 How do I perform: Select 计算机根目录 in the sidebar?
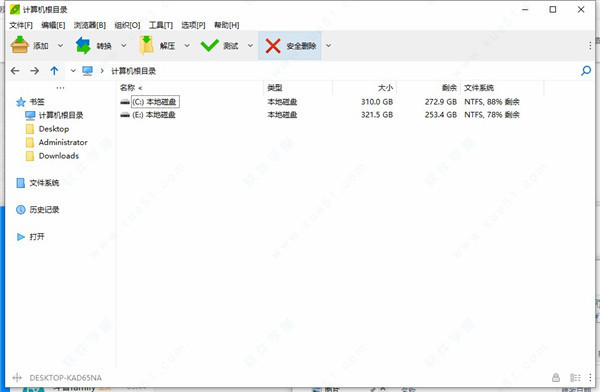coord(54,115)
